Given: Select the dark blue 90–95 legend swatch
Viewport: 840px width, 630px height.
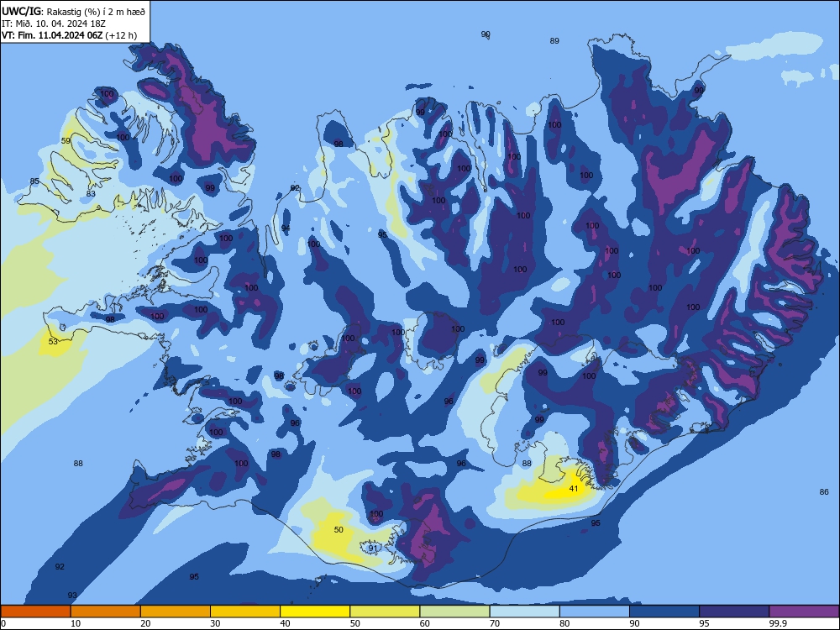Looking at the screenshot, I should [x=664, y=612].
